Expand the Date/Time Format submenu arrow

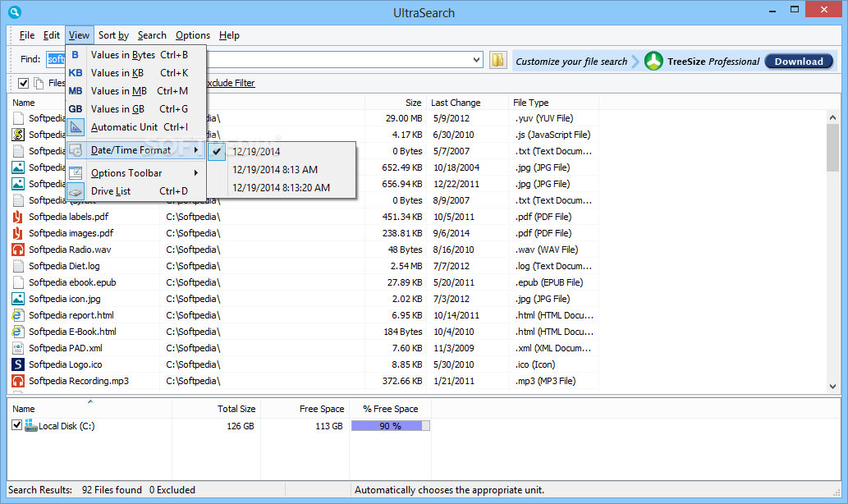[x=195, y=149]
